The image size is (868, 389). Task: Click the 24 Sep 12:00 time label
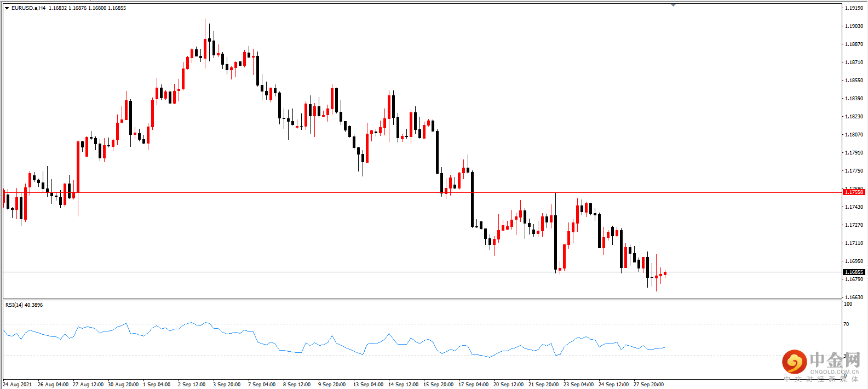[614, 385]
